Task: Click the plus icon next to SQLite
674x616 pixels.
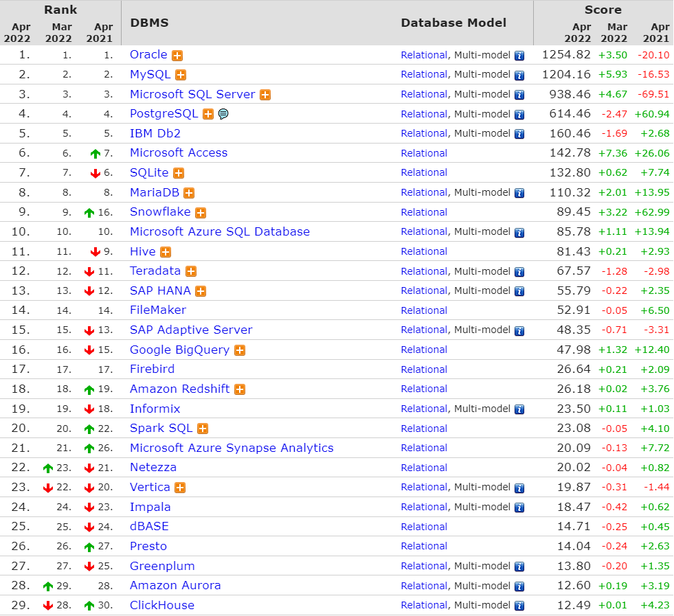Action: [x=179, y=173]
